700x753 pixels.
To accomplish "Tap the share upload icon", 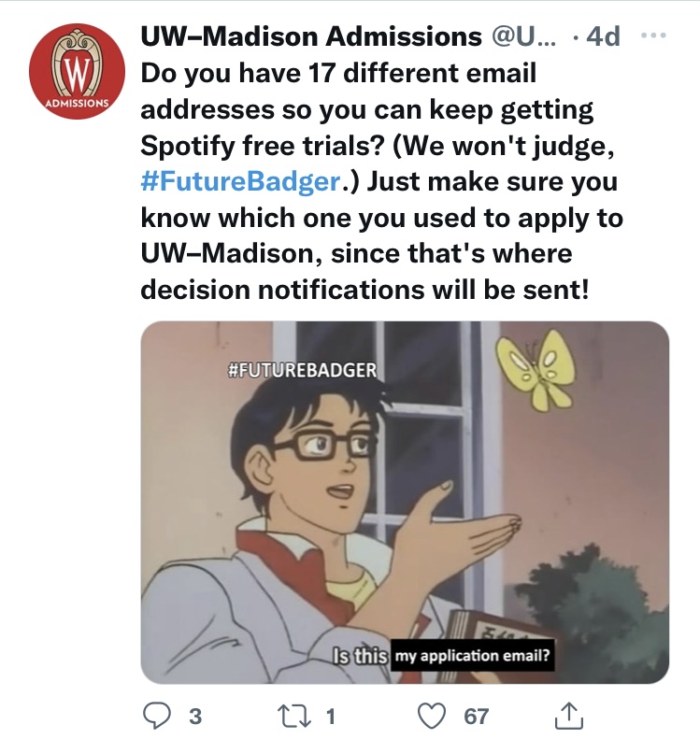I will pos(567,717).
